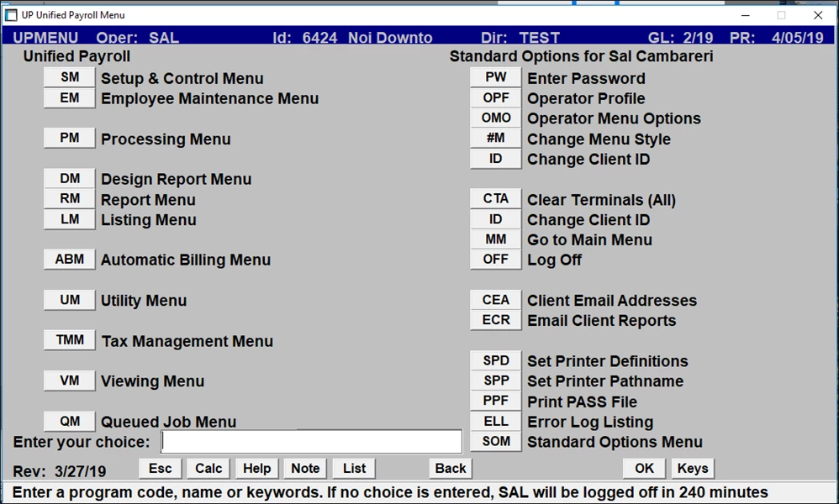Print PASS file with PPF button
839x504 pixels.
(496, 401)
